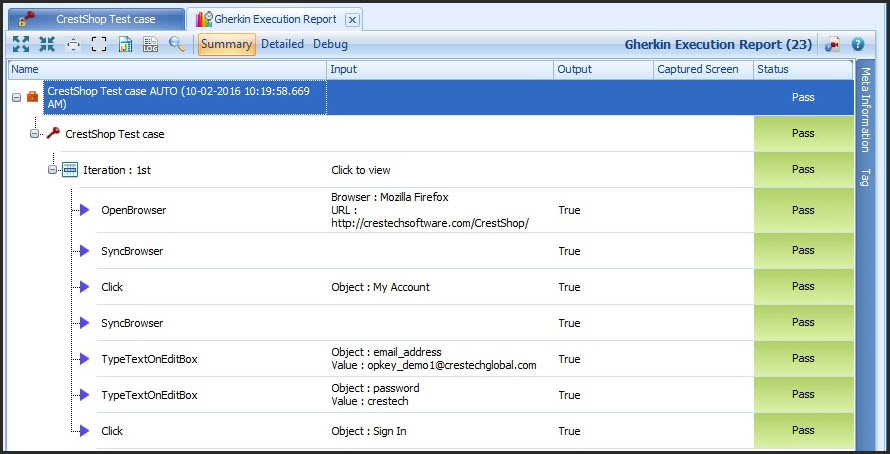
Task: Click the Expand All arrows icon
Action: coord(21,44)
